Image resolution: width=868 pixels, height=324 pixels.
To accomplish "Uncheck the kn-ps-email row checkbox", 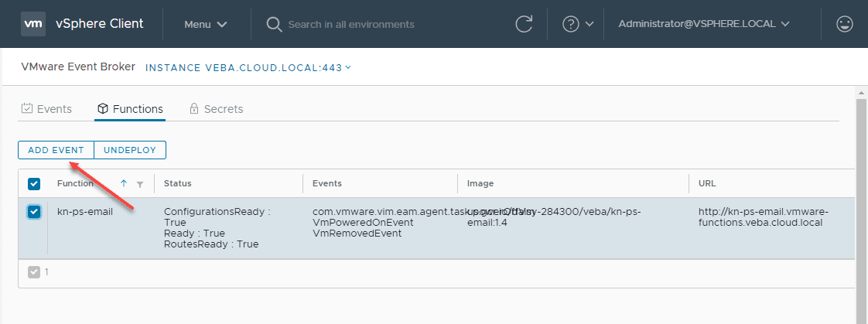I will 34,212.
